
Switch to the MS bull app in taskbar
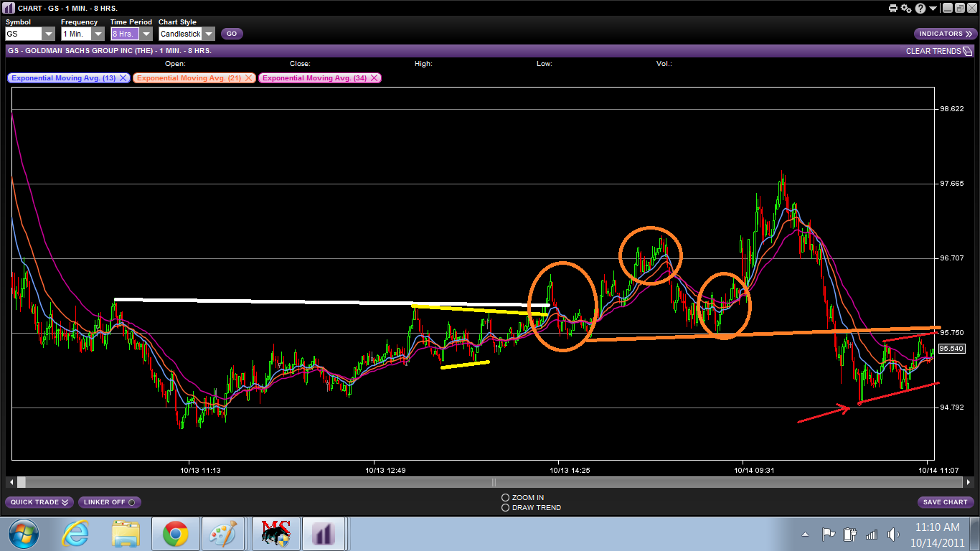click(x=276, y=534)
